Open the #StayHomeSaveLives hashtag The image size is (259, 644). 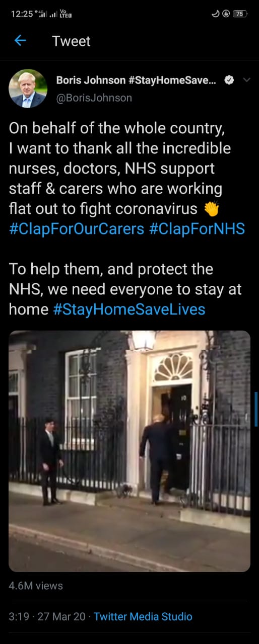click(x=129, y=309)
